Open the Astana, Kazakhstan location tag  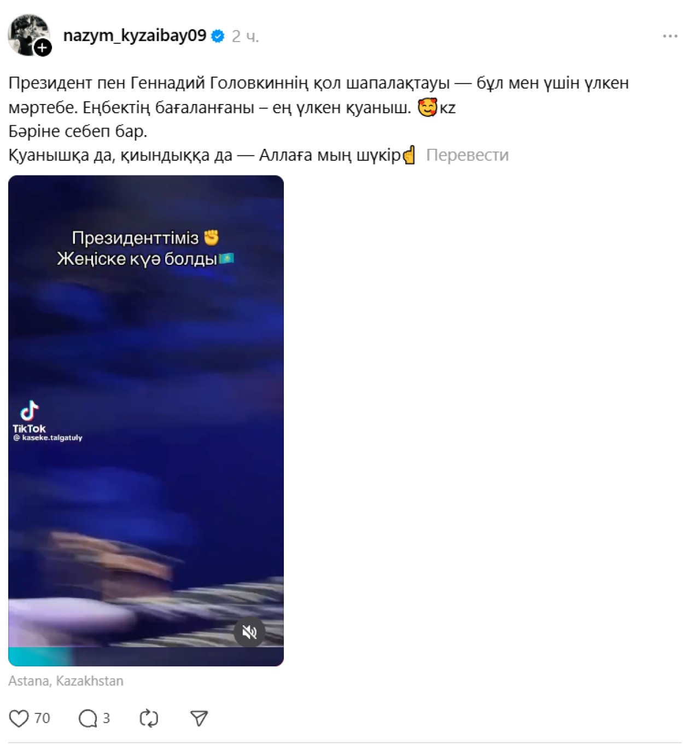click(x=66, y=681)
